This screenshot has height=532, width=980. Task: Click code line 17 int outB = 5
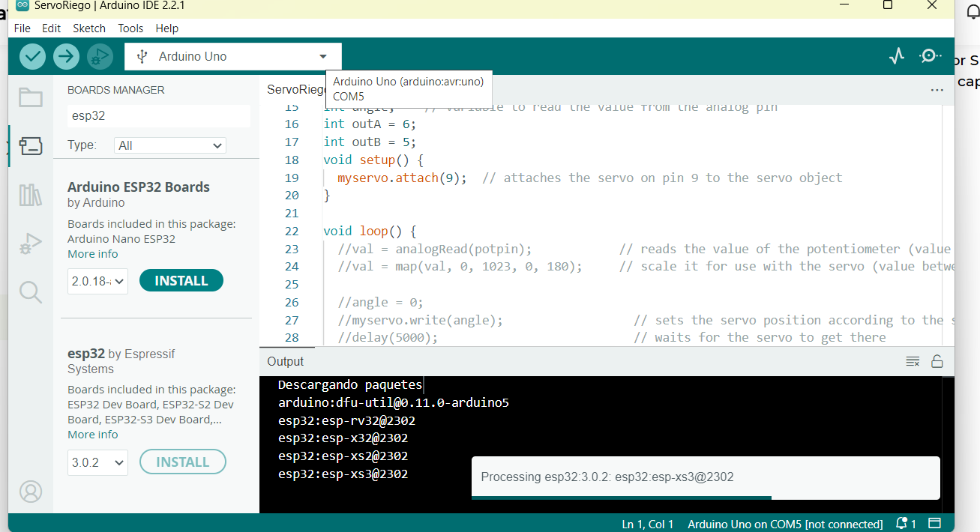pyautogui.click(x=370, y=142)
